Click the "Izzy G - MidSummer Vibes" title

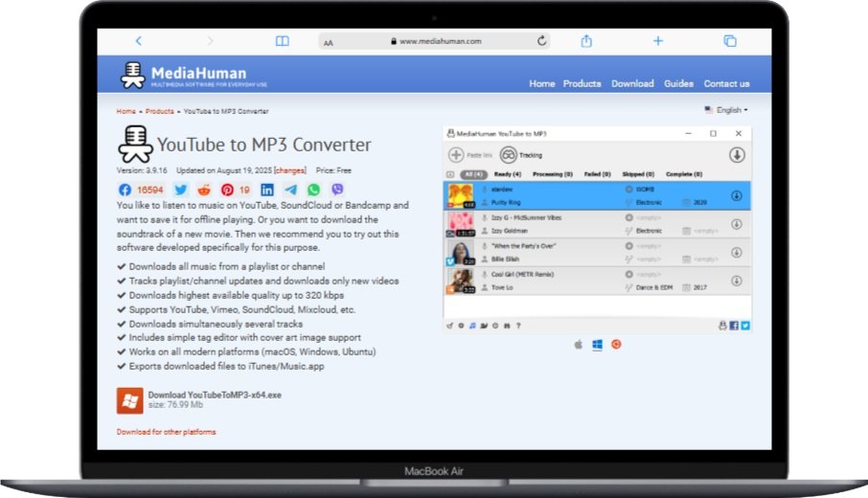pos(526,218)
